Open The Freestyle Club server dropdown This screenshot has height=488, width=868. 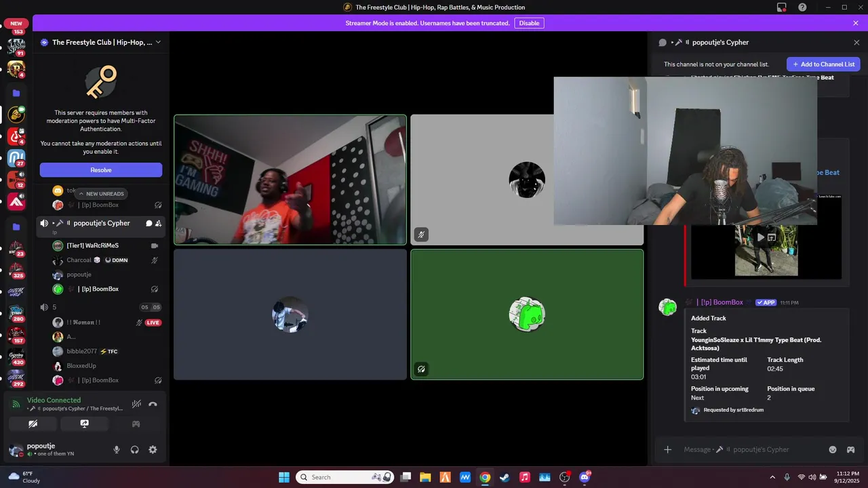[100, 42]
